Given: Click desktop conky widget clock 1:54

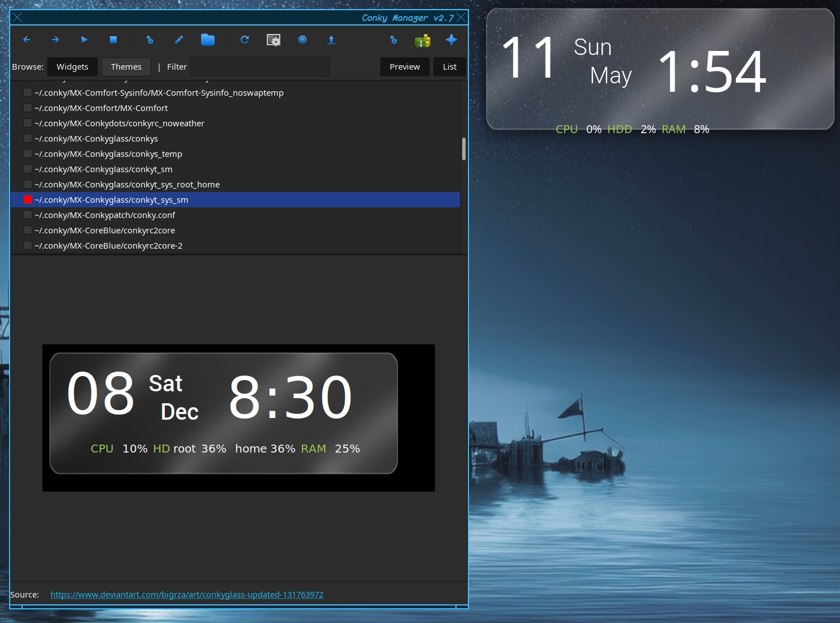Looking at the screenshot, I should (713, 72).
